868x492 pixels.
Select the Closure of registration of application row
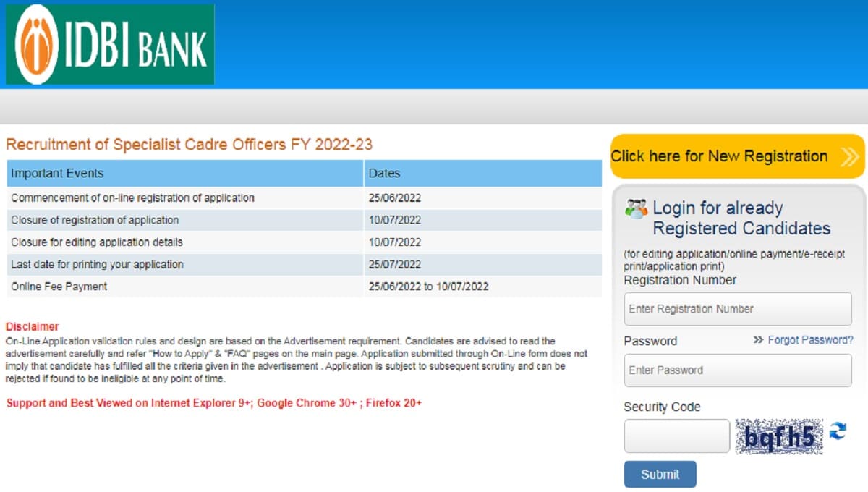pos(95,220)
